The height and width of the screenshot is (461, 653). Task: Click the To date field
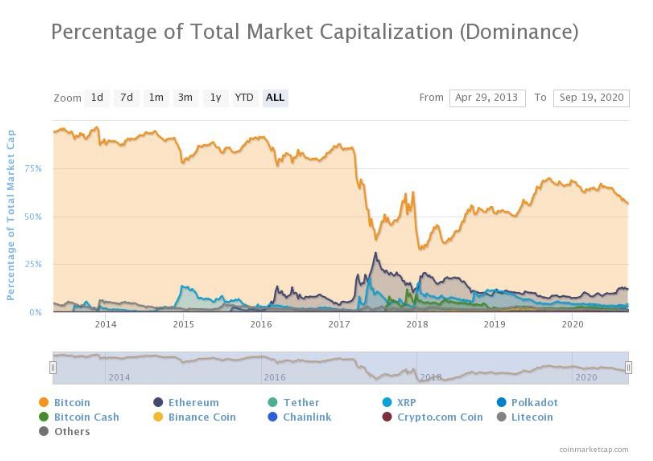(x=590, y=98)
